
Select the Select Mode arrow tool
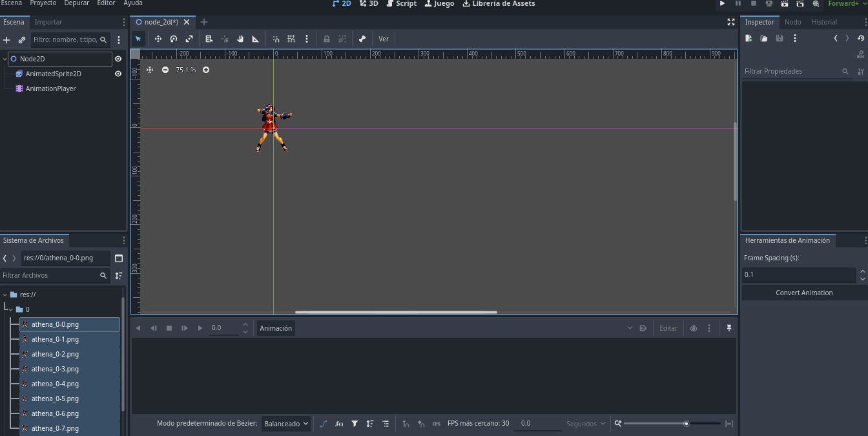[138, 39]
